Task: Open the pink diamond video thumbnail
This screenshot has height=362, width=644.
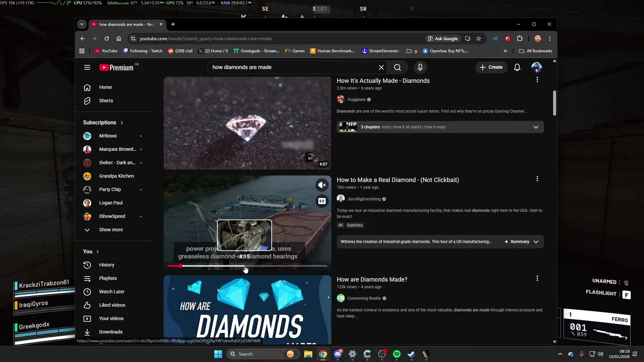Action: [247, 123]
